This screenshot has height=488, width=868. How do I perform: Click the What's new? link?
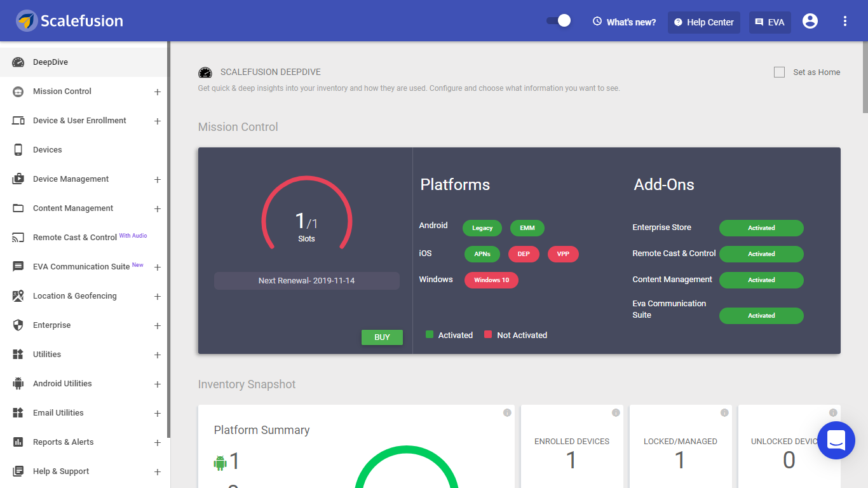point(624,22)
